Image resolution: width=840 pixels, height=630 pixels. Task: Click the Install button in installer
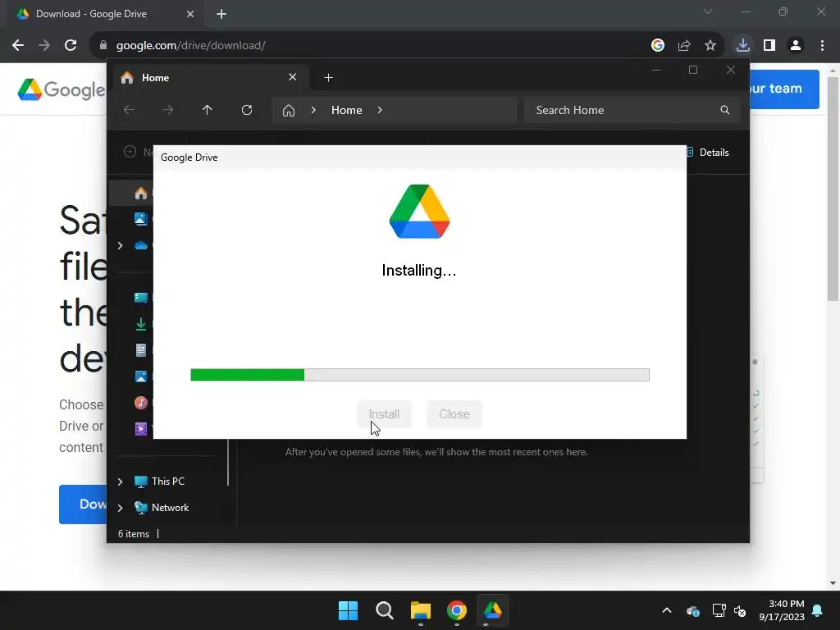384,414
